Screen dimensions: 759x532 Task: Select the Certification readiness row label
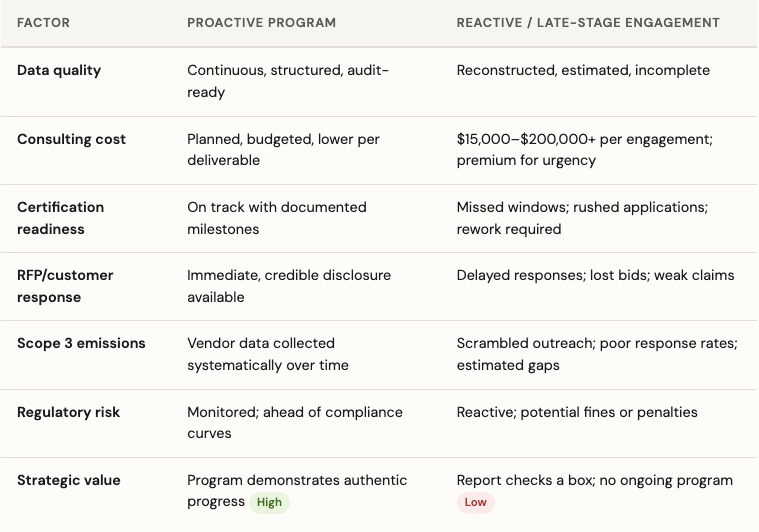[61, 218]
